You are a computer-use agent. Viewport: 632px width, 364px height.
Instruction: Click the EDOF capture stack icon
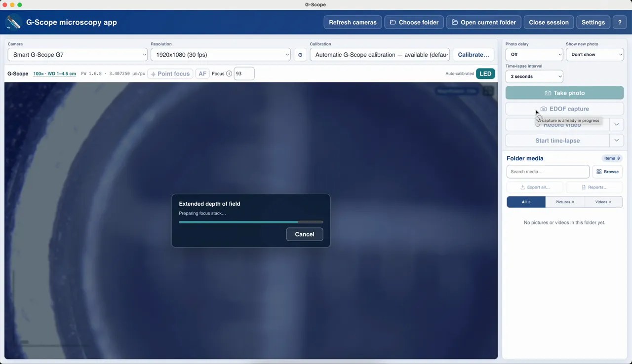click(x=544, y=109)
